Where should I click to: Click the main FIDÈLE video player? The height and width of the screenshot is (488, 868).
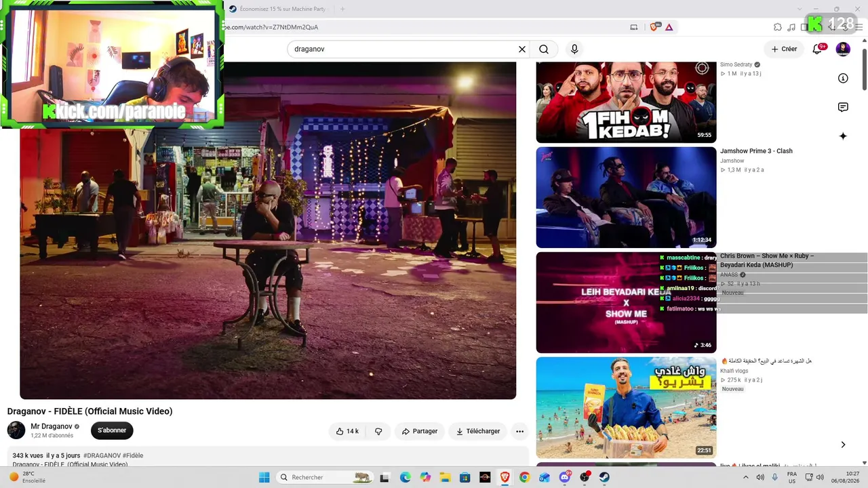(x=268, y=230)
